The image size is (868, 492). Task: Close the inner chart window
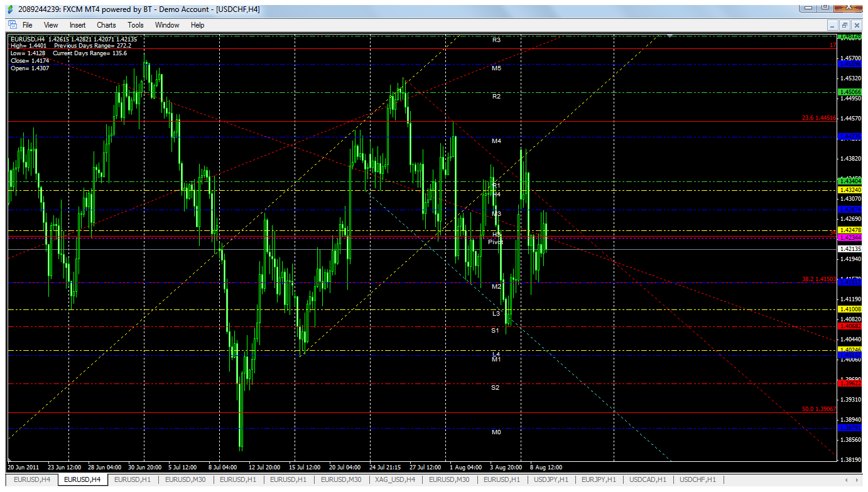point(855,25)
